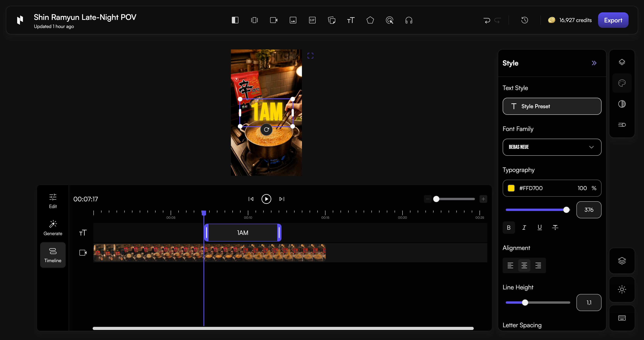Add an image from the top toolbar
Image resolution: width=644 pixels, height=340 pixels.
click(293, 20)
